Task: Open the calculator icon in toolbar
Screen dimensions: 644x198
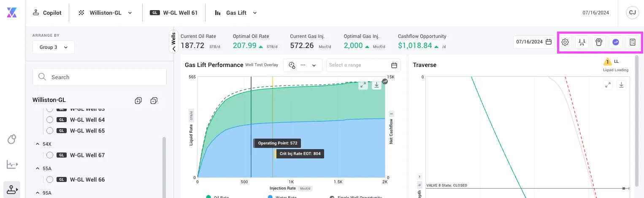Action: pos(632,42)
